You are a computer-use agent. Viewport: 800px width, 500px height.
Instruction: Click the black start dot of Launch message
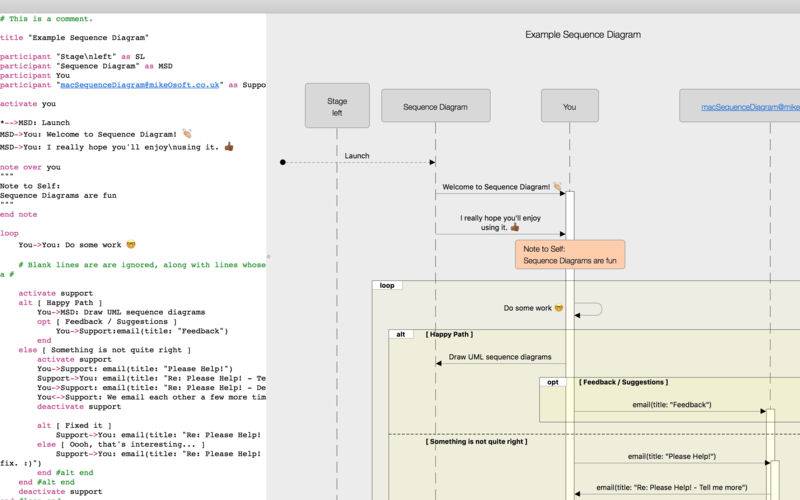coord(283,162)
